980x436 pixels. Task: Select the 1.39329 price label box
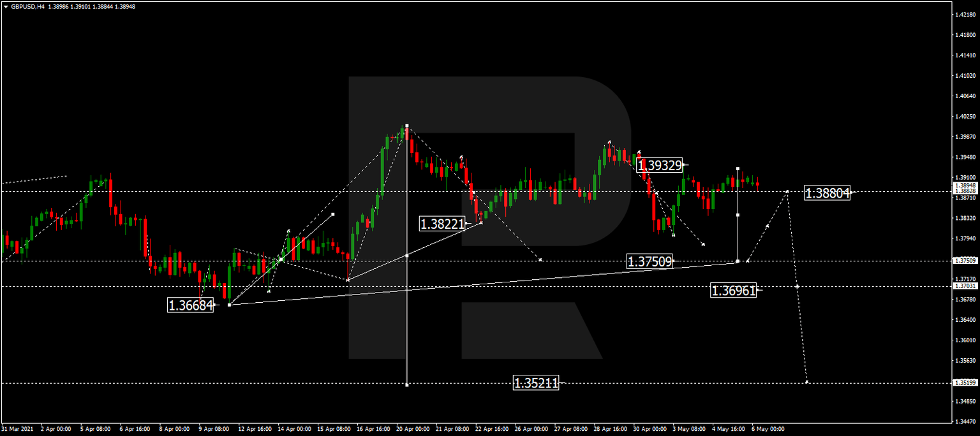(x=660, y=164)
